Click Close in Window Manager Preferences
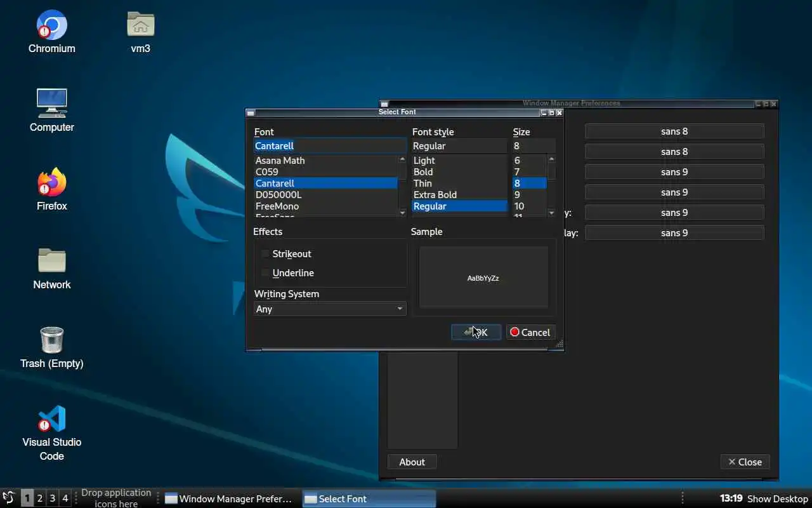The width and height of the screenshot is (812, 508). (x=745, y=462)
